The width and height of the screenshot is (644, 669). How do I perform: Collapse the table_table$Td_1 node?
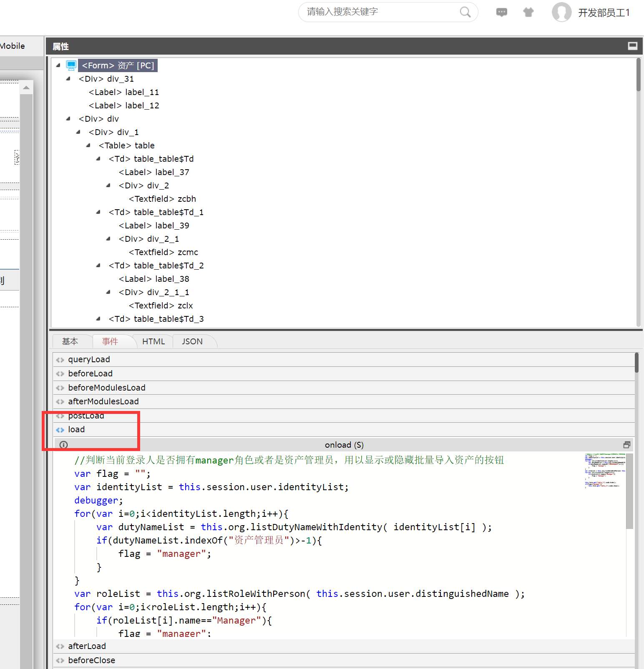98,212
